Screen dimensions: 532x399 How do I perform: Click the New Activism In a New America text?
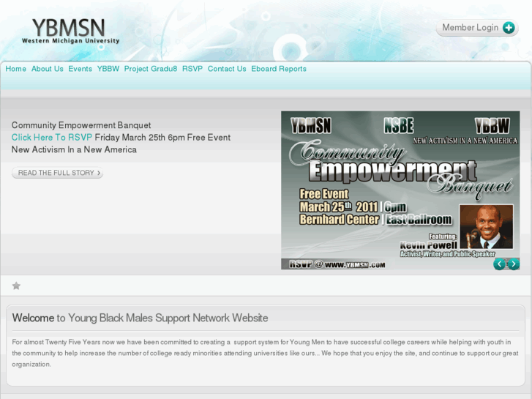pos(74,150)
